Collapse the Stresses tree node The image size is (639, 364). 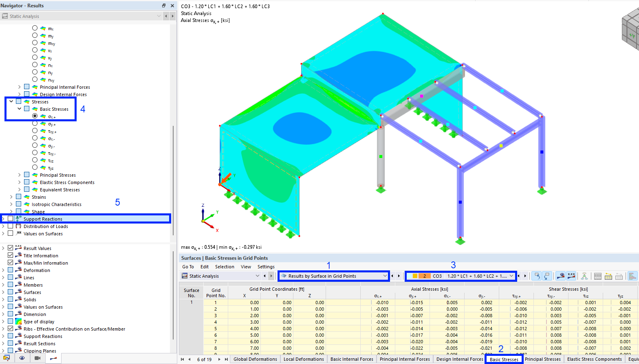11,101
